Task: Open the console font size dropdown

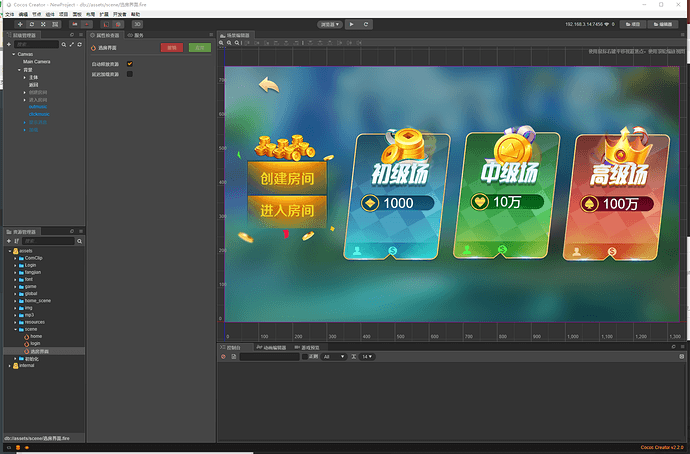Action: click(367, 357)
